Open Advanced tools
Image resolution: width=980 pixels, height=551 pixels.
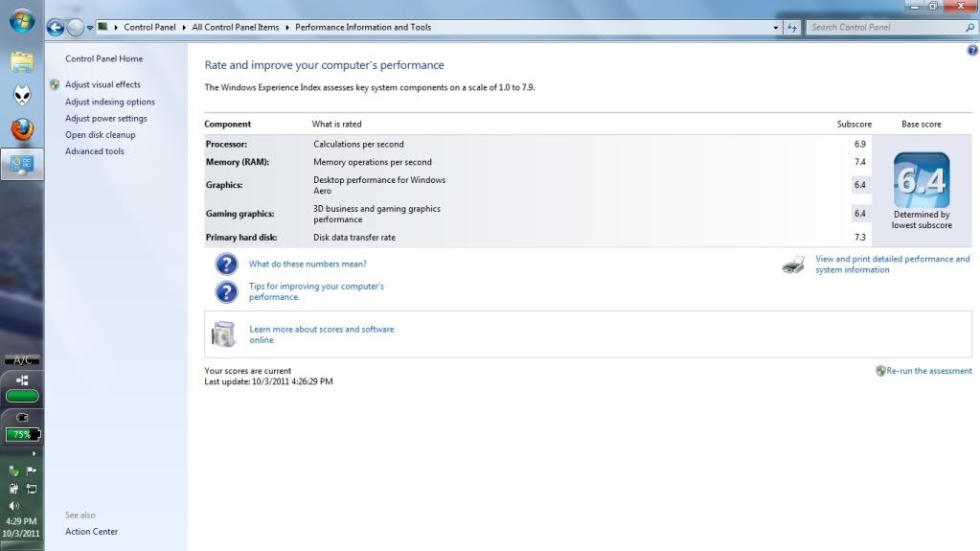pos(95,151)
